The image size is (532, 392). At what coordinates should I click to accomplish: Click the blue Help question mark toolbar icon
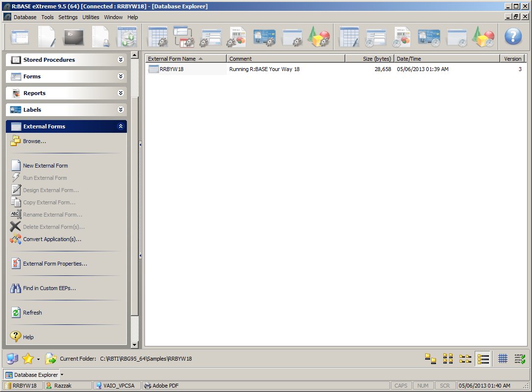(x=513, y=37)
